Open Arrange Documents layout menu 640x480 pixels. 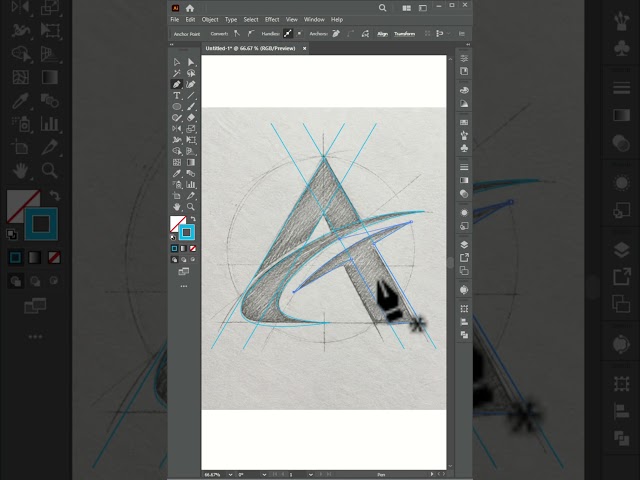tap(407, 8)
